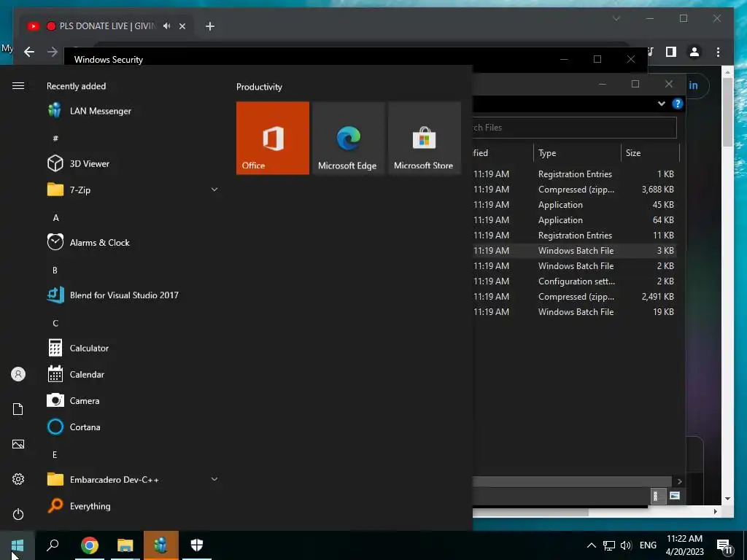
Task: Expand the 7-Zip folder chevron
Action: point(214,190)
